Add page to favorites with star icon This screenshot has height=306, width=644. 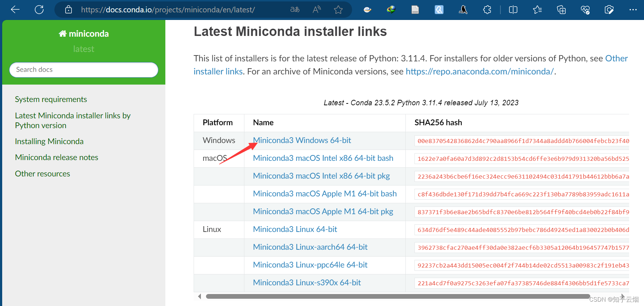pos(338,10)
